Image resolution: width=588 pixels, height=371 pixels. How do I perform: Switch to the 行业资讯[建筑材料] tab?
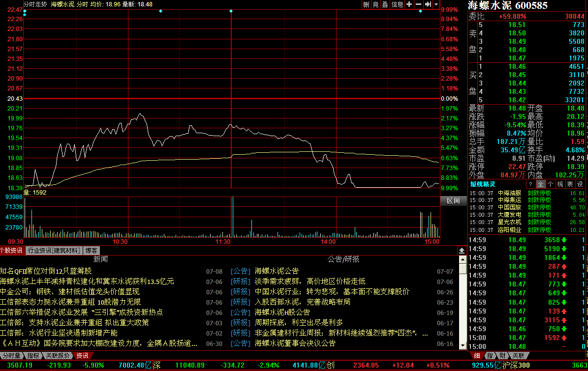coord(53,251)
